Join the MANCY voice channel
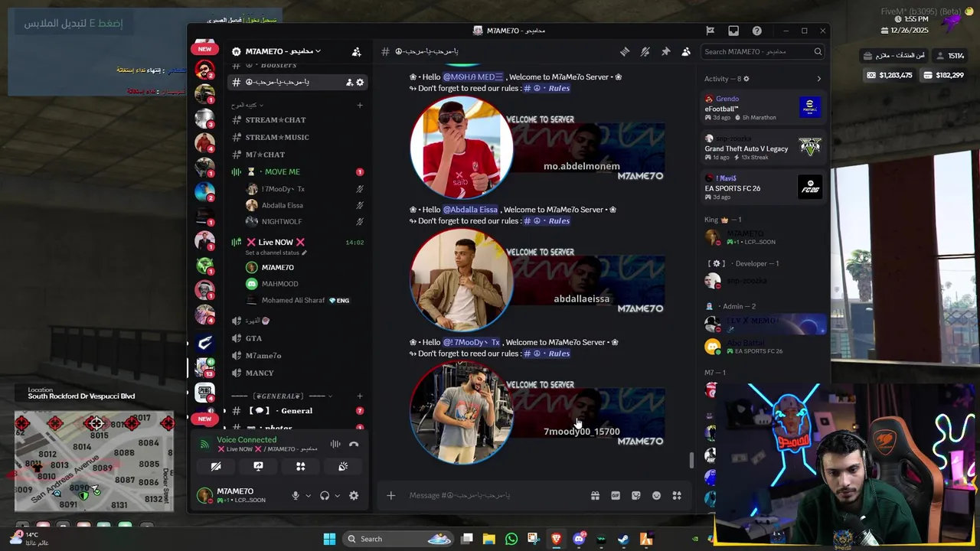Screen dimensions: 980x551 [298, 373]
